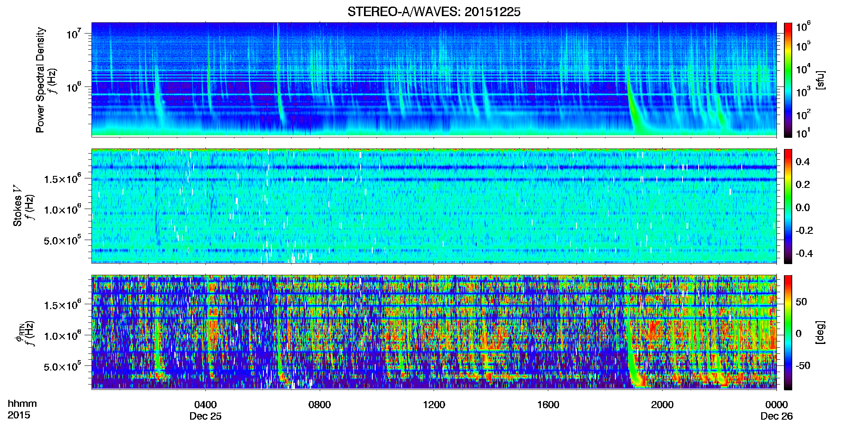Click the 10^7 tick label on the top panel's left axis
868x447 pixels.
(x=73, y=33)
